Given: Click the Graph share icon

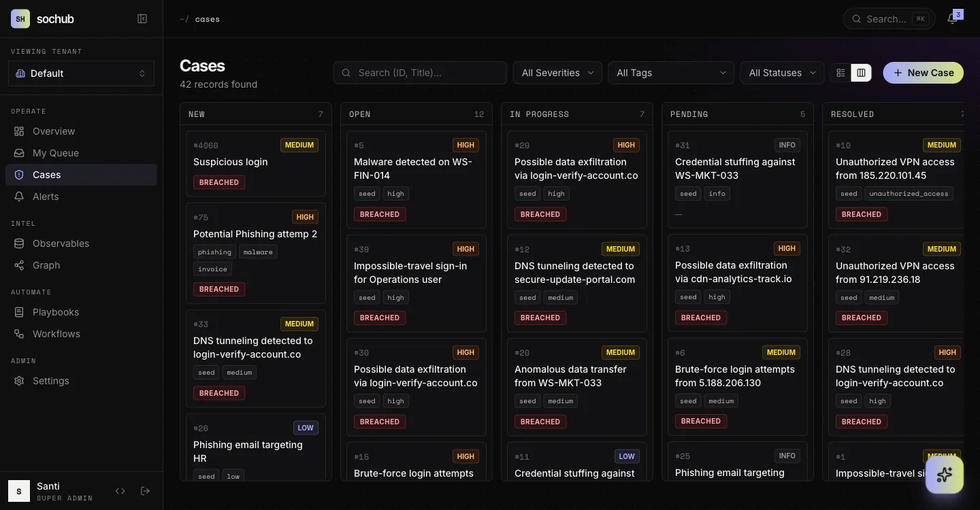Looking at the screenshot, I should click(19, 265).
